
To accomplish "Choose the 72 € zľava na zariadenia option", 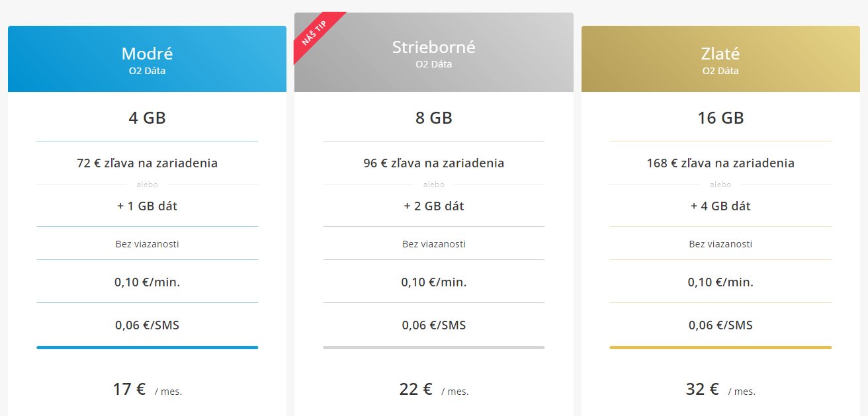I will point(147,163).
